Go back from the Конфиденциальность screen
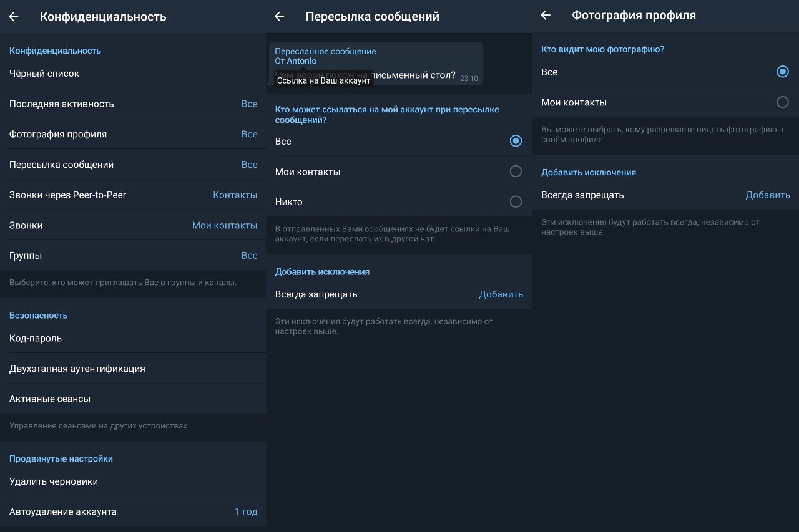The height and width of the screenshot is (532, 799). click(x=14, y=17)
